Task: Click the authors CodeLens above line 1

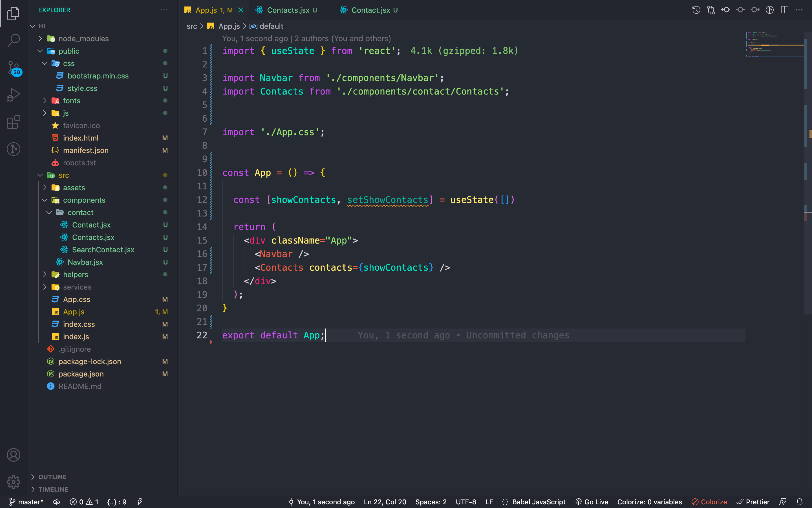Action: click(x=306, y=39)
